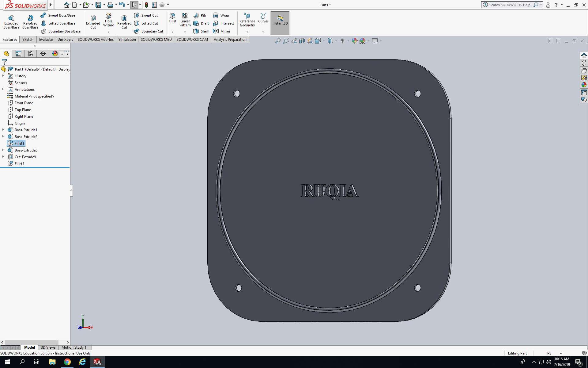Switch to the Sketch tab
The width and height of the screenshot is (588, 368).
click(28, 40)
